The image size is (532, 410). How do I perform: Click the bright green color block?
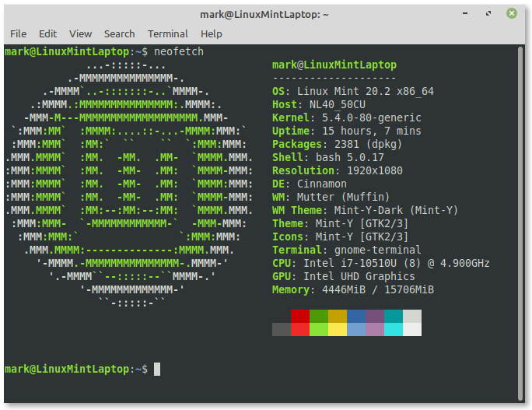319,329
